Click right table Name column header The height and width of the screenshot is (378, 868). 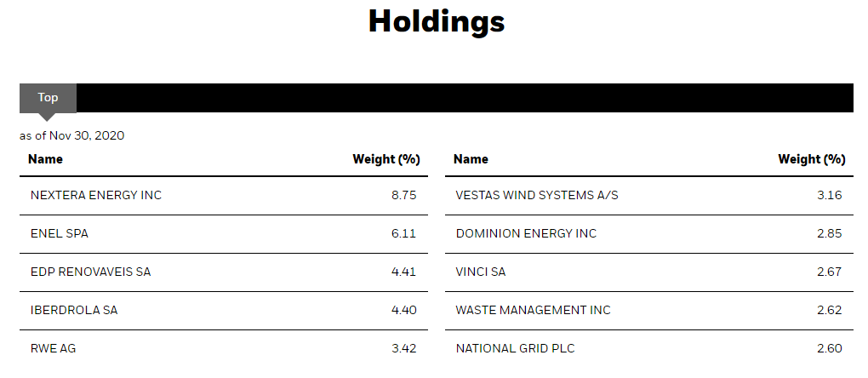pyautogui.click(x=471, y=159)
